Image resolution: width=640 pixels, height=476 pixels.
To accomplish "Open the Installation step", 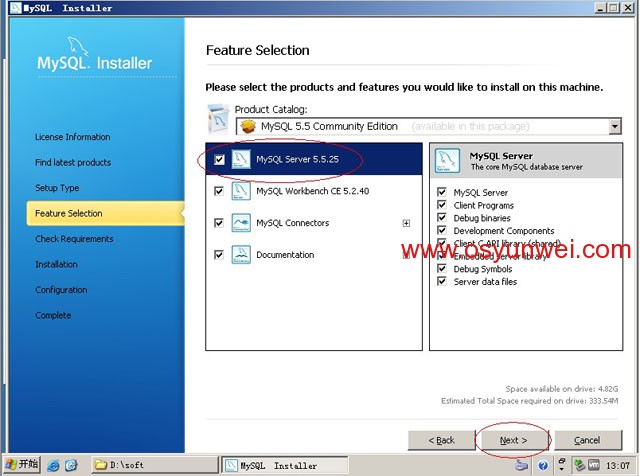I will click(56, 264).
